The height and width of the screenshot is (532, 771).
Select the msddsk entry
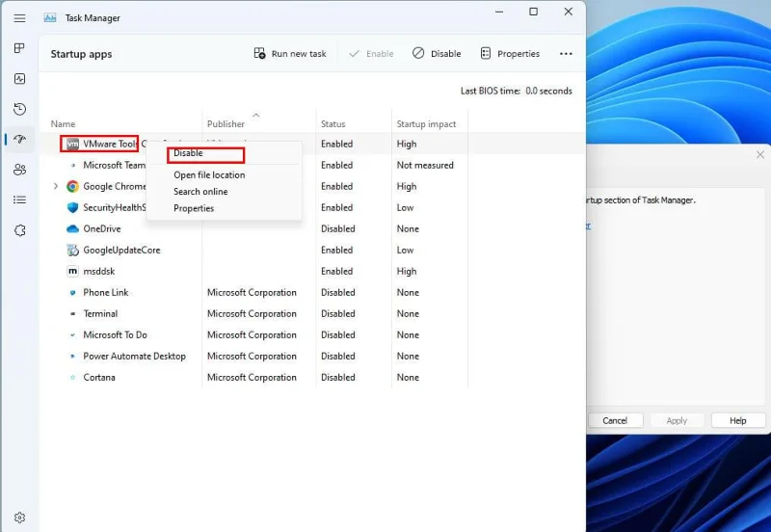[99, 271]
